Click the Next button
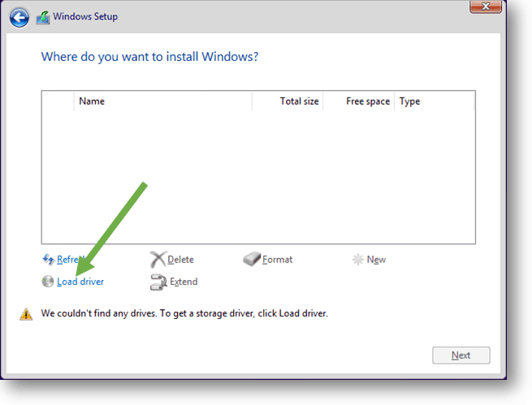This screenshot has width=532, height=405. (x=461, y=355)
